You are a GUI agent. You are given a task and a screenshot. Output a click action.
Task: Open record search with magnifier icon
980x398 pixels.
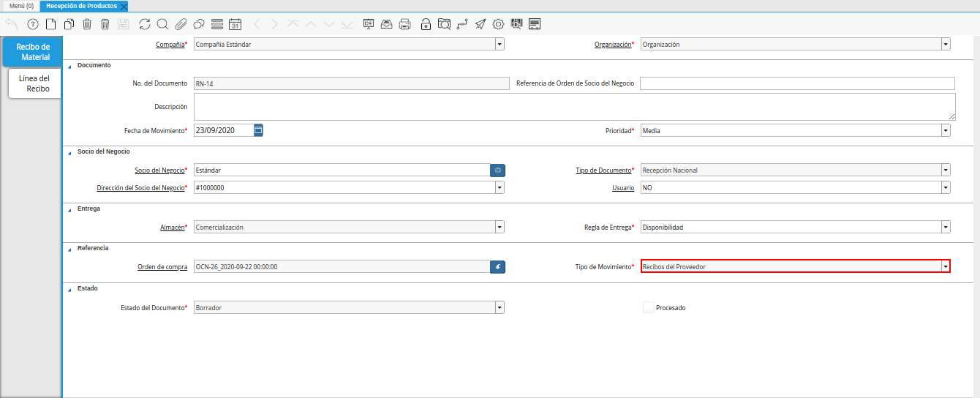[162, 24]
